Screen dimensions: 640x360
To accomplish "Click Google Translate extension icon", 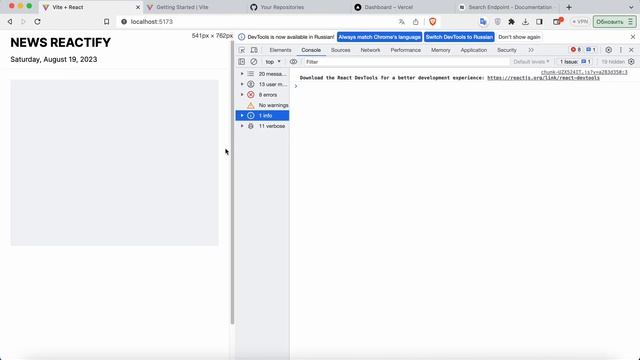I will click(483, 22).
